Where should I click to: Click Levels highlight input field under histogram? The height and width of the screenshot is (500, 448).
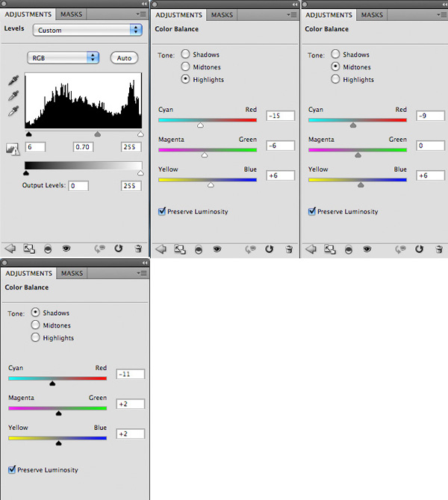[x=131, y=147]
